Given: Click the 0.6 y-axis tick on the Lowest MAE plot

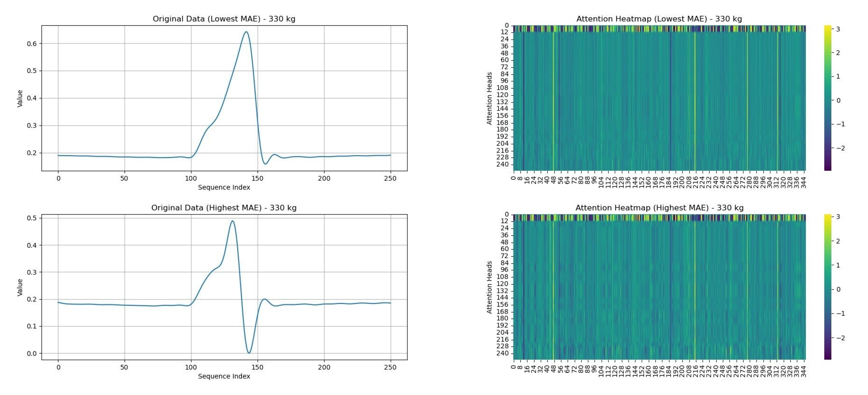Looking at the screenshot, I should point(32,44).
